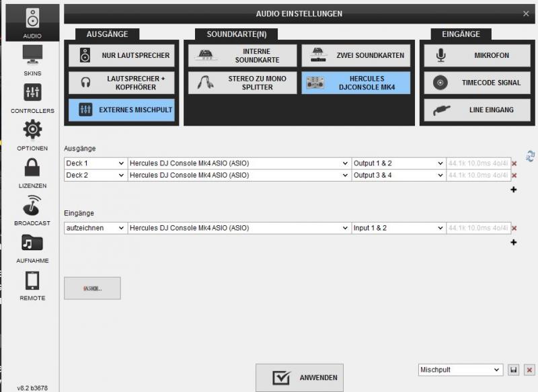Viewport: 538px width, 392px height.
Task: Open the Input 1 & 2 dropdown
Action: 398,228
